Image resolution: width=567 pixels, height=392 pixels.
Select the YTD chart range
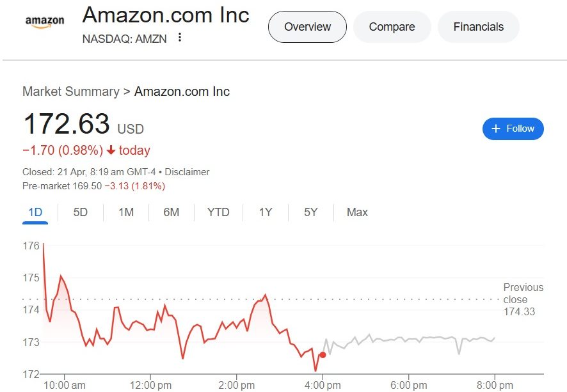point(218,212)
